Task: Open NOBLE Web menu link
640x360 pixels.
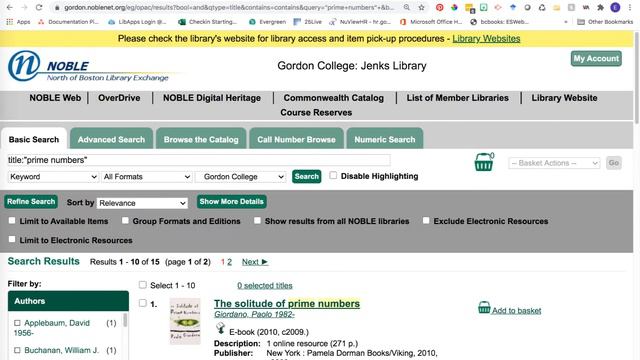Action: [55, 98]
